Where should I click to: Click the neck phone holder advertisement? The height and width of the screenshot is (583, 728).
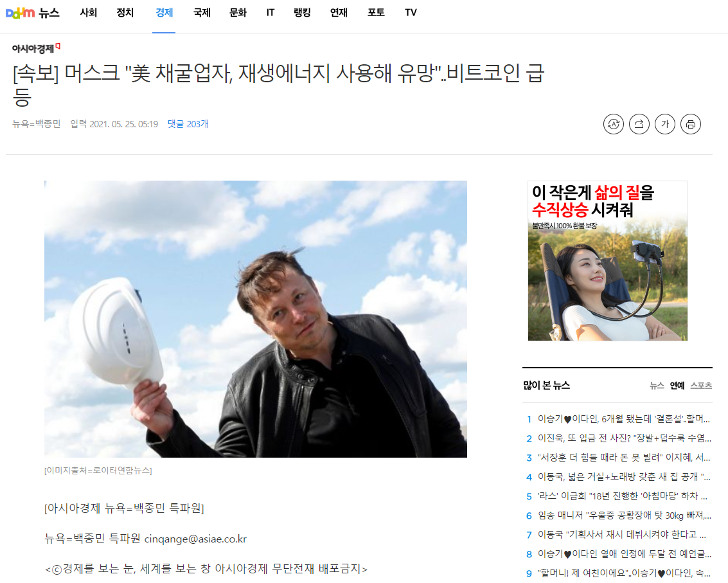[x=607, y=260]
